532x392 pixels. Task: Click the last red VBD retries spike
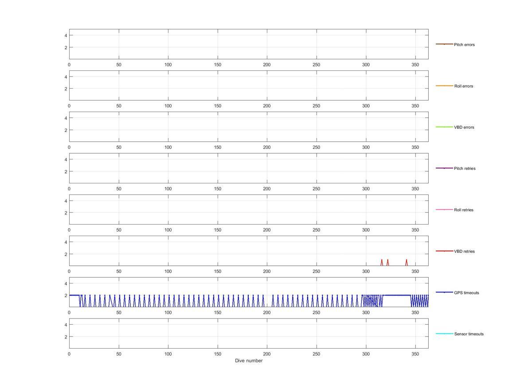(x=407, y=262)
